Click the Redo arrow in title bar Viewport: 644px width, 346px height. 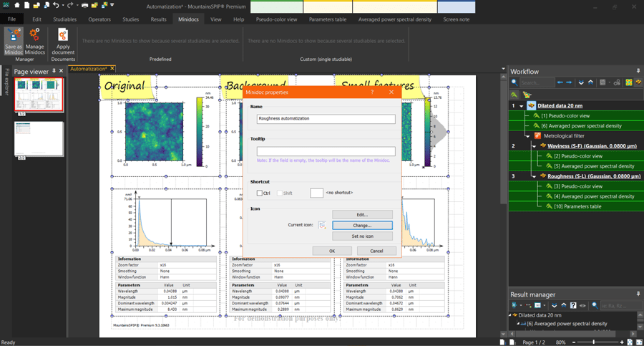click(x=70, y=5)
